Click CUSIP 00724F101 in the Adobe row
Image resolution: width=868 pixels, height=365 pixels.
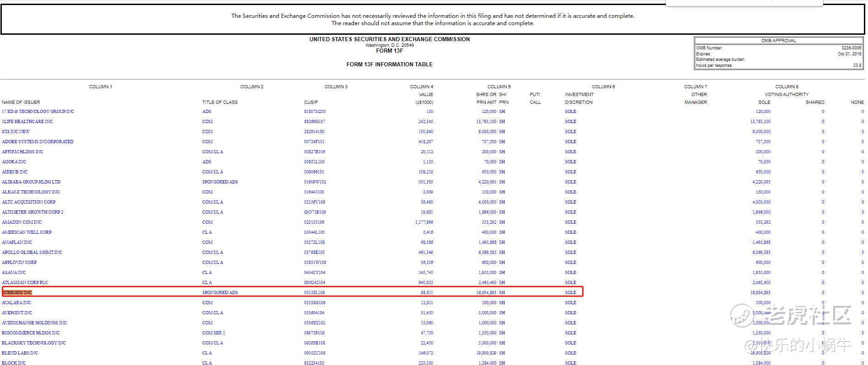314,142
